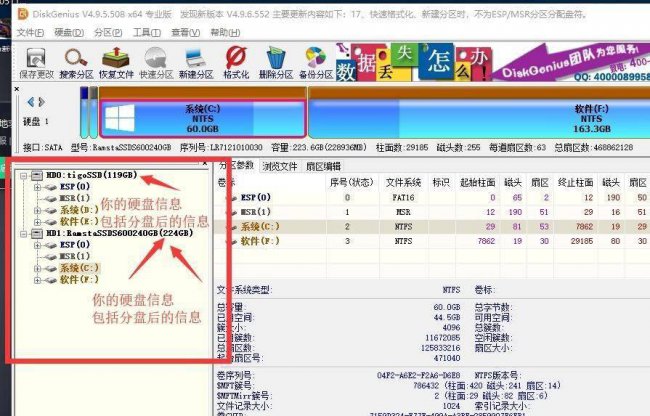Open the 查看(V) menu
This screenshot has height=416, width=650.
(x=186, y=32)
